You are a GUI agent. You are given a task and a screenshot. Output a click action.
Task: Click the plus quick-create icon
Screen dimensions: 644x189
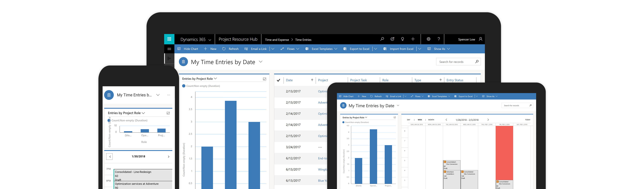(x=413, y=39)
